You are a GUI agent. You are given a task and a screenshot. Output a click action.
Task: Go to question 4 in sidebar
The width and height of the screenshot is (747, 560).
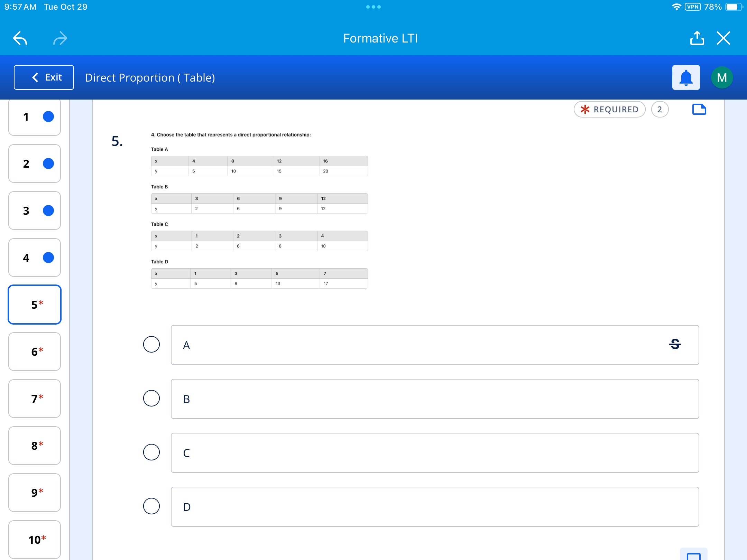35,258
